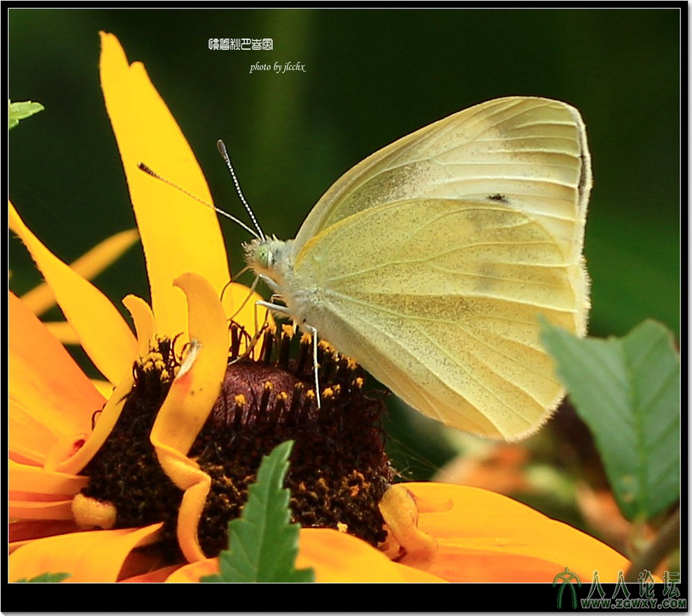
Task: Select the tip of the butterfly's right antenna
Action: pyautogui.click(x=221, y=145)
